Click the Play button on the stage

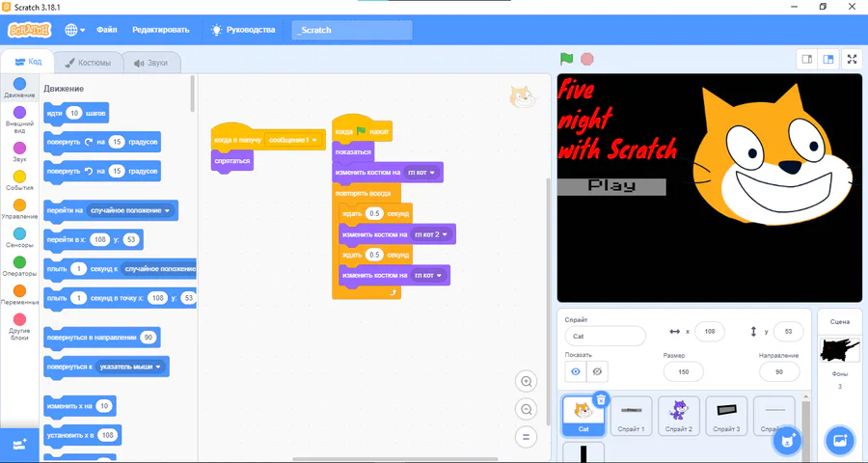(x=611, y=186)
